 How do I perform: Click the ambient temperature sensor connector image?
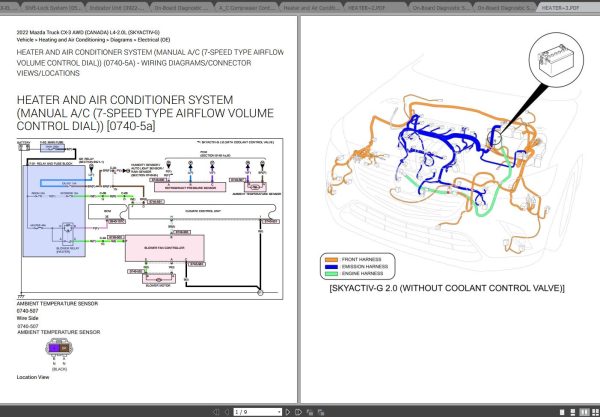[59, 350]
